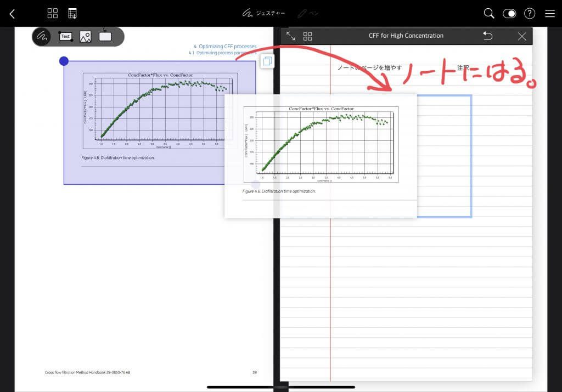Image resolution: width=562 pixels, height=392 pixels.
Task: Toggle the switch in the top bar
Action: (509, 14)
